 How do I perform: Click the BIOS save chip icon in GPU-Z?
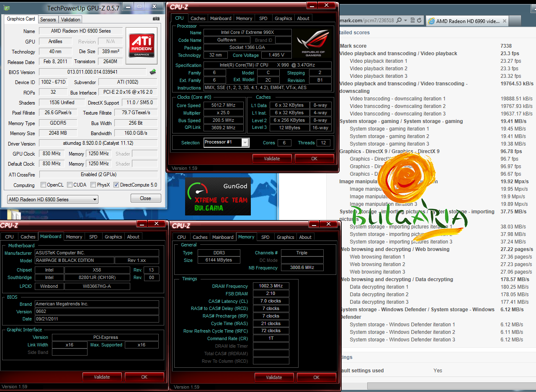tap(153, 72)
